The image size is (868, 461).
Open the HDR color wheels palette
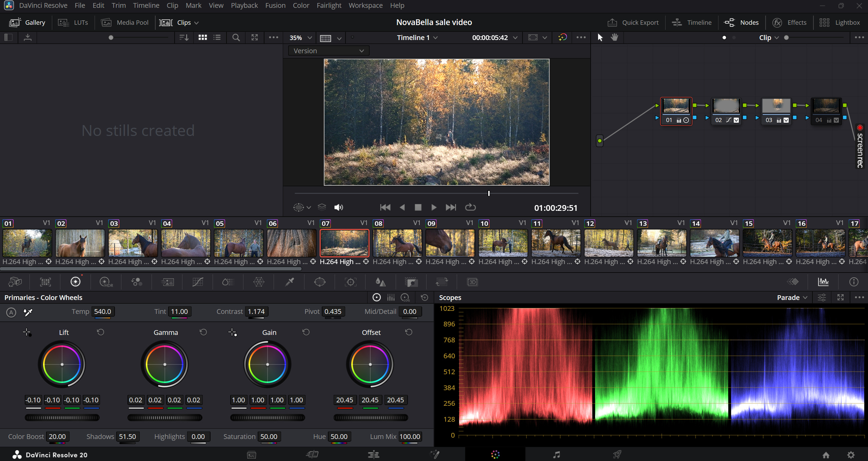(x=106, y=282)
